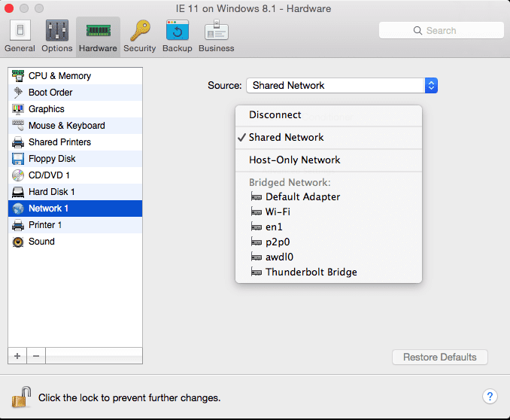Viewport: 510px width, 420px height.
Task: Click the Graphics monitor icon
Action: [18, 109]
